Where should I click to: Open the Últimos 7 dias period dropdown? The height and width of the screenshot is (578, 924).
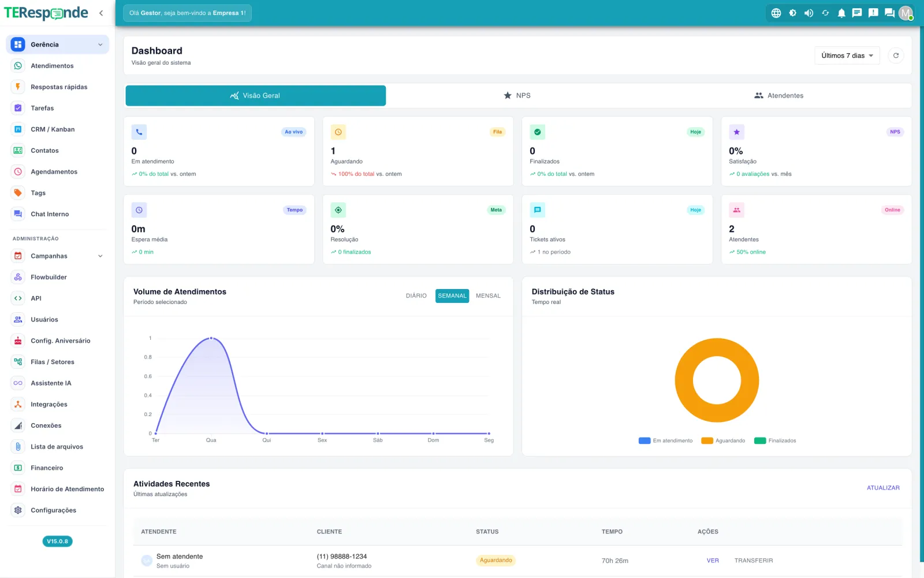pos(847,55)
